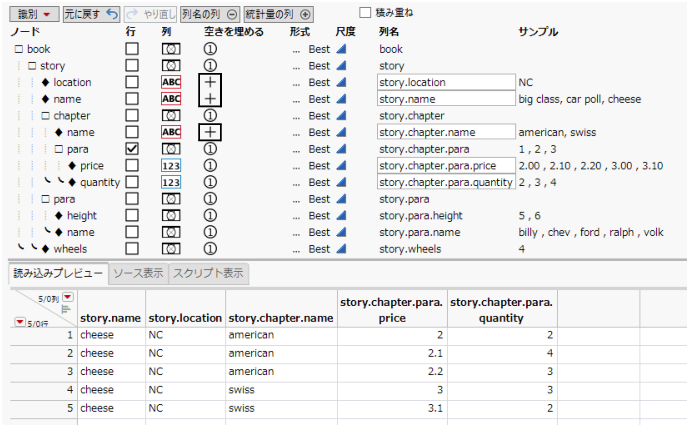Click the fill circle icon for wheels
Screen dimensions: 689x427
point(210,249)
